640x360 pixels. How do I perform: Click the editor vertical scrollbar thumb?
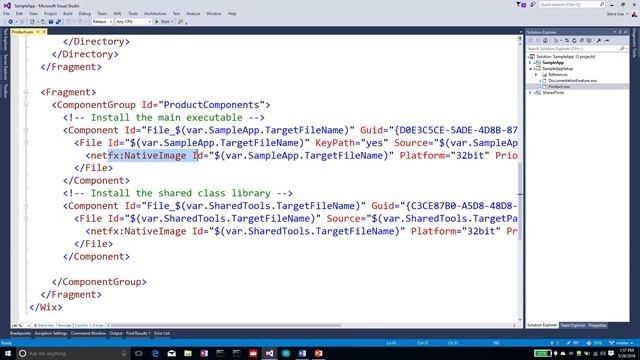[x=520, y=202]
